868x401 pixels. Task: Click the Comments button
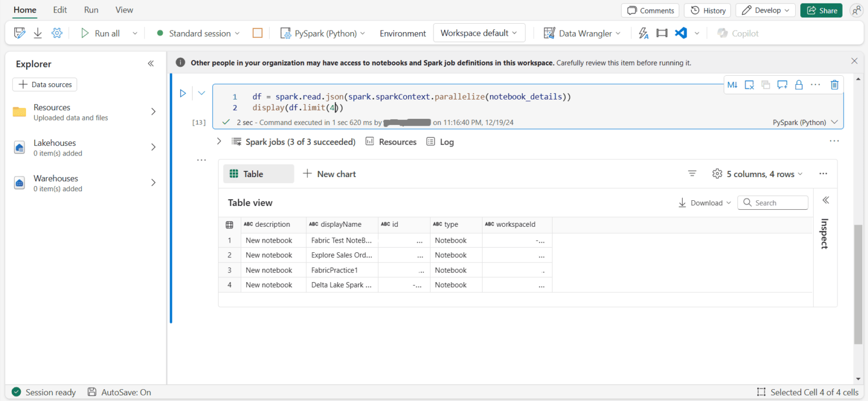tap(650, 10)
